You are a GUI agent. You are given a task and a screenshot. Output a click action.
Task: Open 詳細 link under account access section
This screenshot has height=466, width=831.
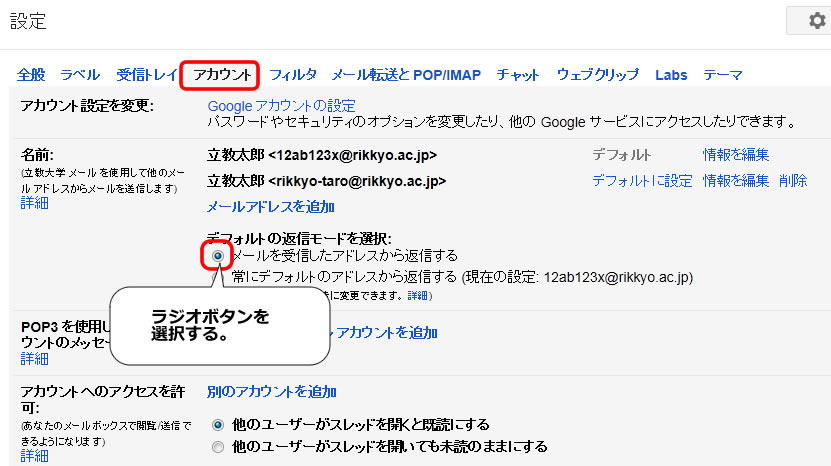point(34,456)
